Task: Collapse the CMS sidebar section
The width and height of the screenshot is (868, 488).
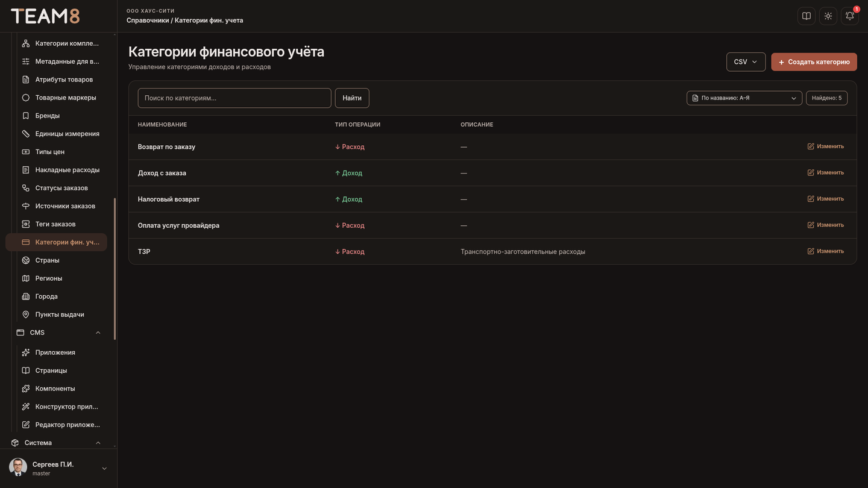Action: click(98, 333)
